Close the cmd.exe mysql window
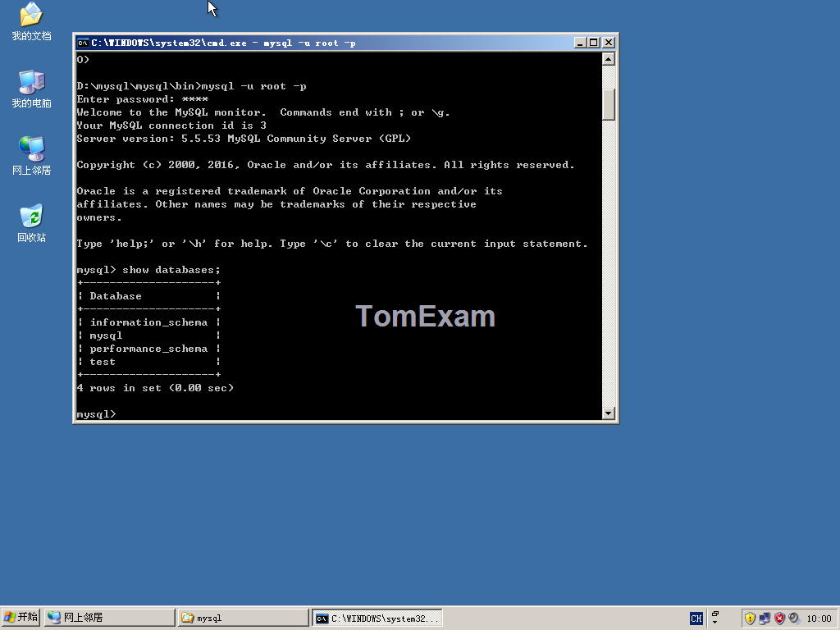 tap(608, 43)
